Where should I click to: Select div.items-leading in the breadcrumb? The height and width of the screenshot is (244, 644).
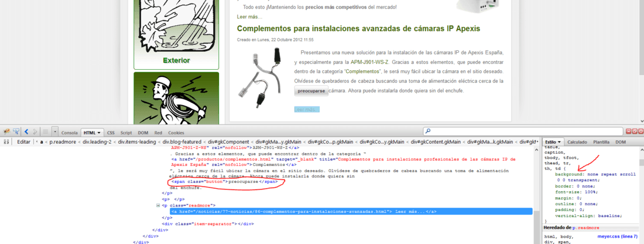136,141
